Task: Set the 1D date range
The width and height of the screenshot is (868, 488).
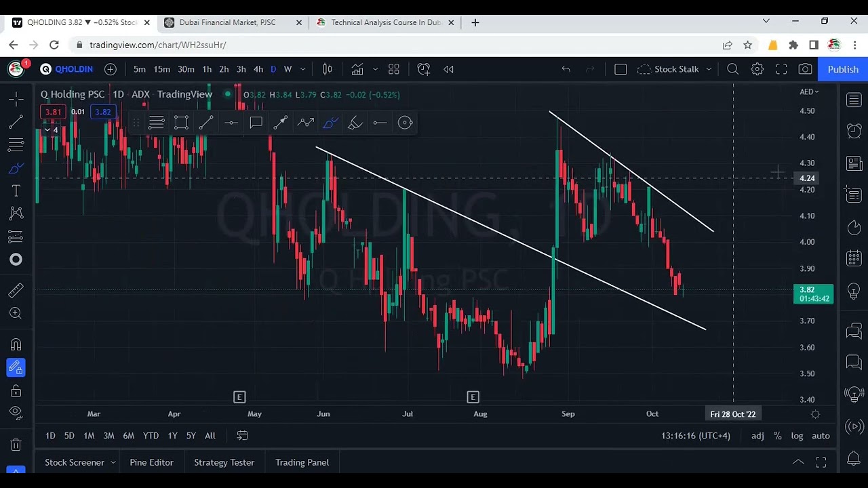Action: click(50, 436)
